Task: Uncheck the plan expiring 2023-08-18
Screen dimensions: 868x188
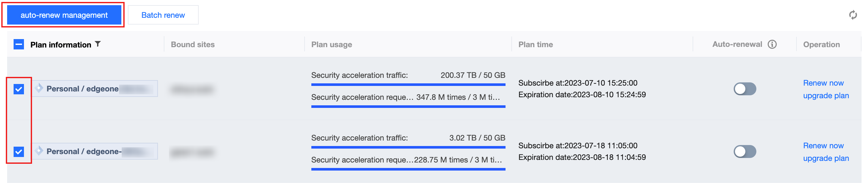Action: point(19,152)
